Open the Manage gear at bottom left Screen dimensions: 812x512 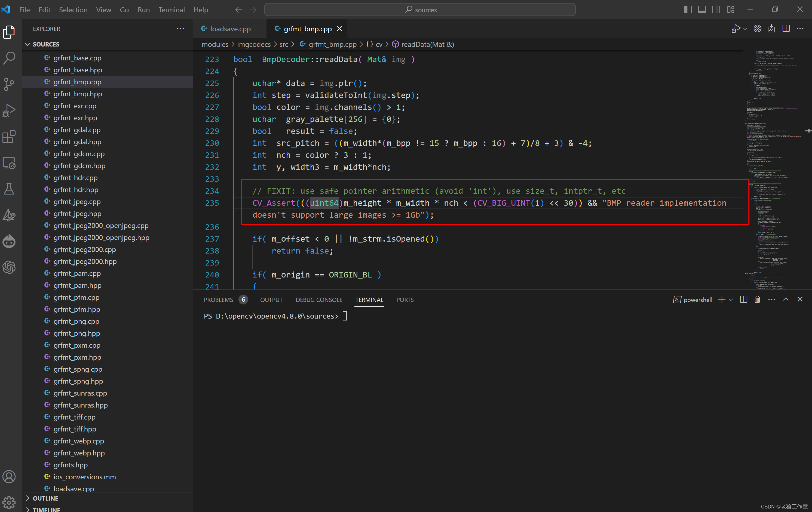(x=9, y=502)
